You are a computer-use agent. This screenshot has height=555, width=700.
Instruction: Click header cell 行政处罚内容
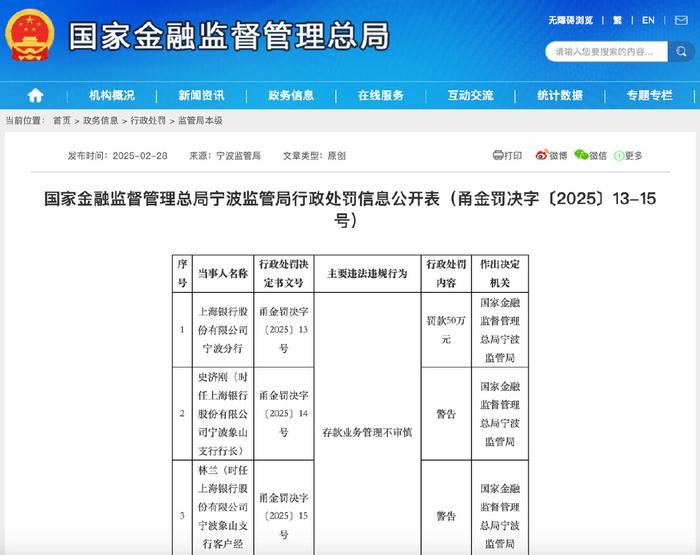coord(446,273)
